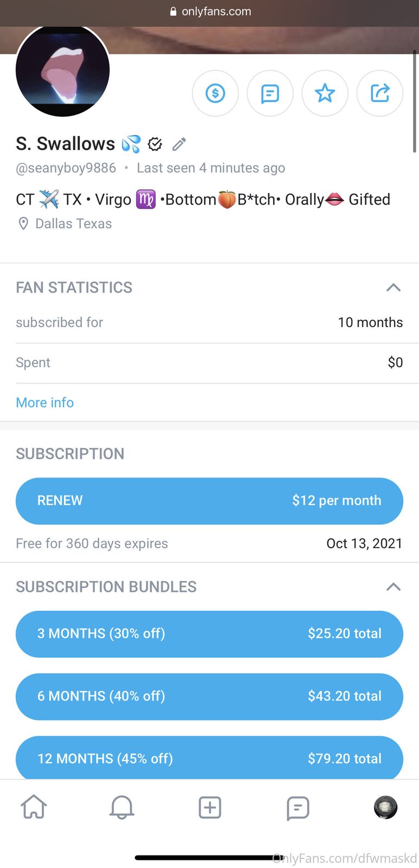The width and height of the screenshot is (419, 868).
Task: Open the message icon beside tip
Action: [x=270, y=93]
